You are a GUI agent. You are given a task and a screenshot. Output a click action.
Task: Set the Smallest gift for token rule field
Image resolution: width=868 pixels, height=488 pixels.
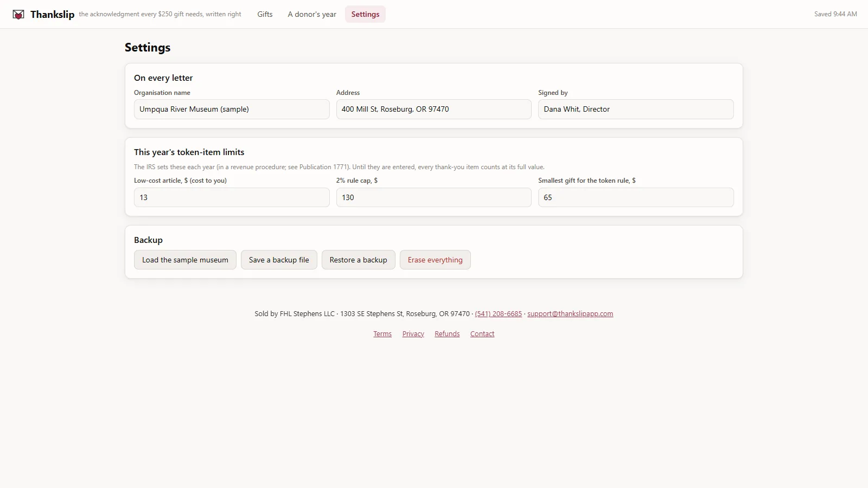636,197
